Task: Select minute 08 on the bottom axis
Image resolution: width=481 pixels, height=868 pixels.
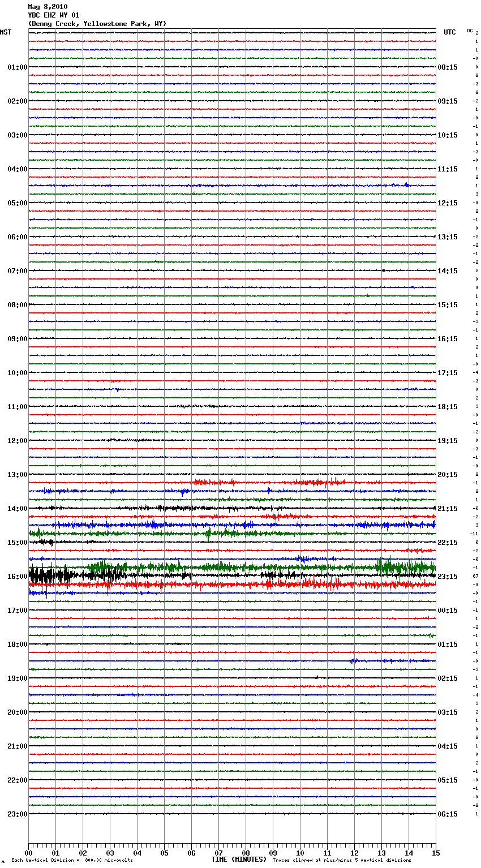Action: [246, 853]
